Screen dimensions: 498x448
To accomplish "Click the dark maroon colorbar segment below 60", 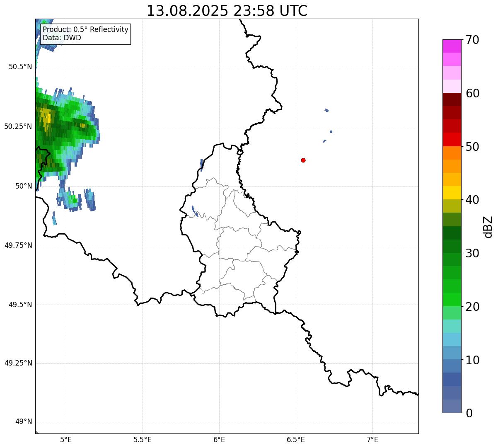I will tap(452, 99).
